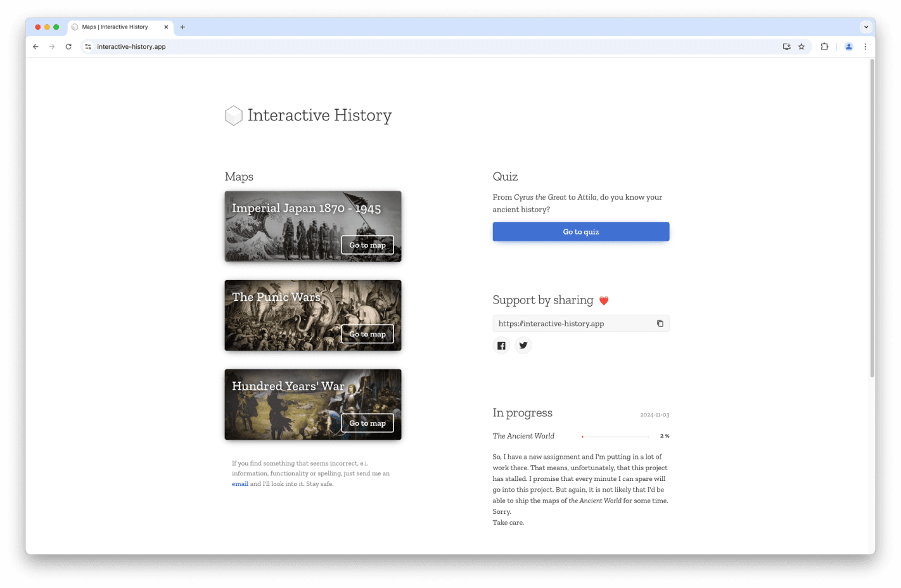Screen dimensions: 901x588
Task: Reload the page
Action: (68, 46)
